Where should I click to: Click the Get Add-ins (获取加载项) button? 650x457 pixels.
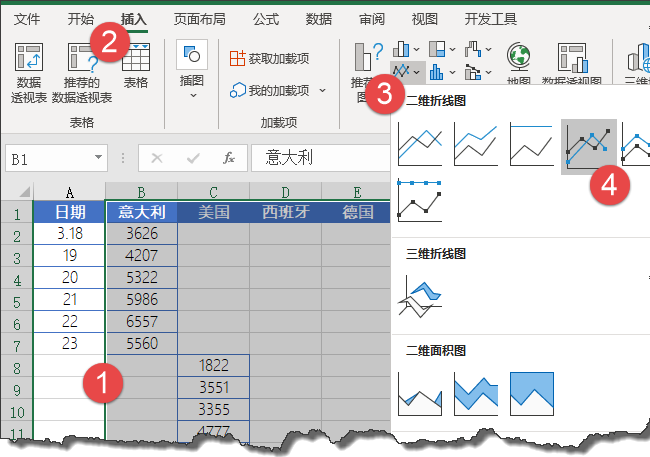tap(269, 58)
